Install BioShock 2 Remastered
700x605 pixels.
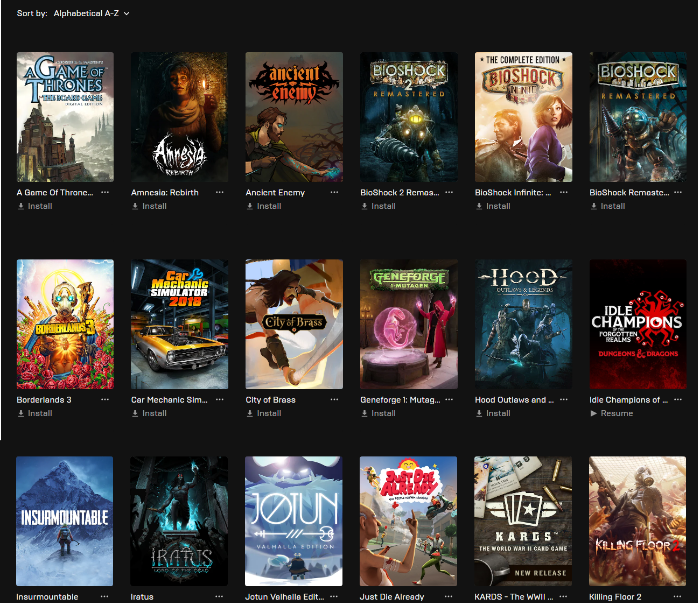click(x=379, y=206)
